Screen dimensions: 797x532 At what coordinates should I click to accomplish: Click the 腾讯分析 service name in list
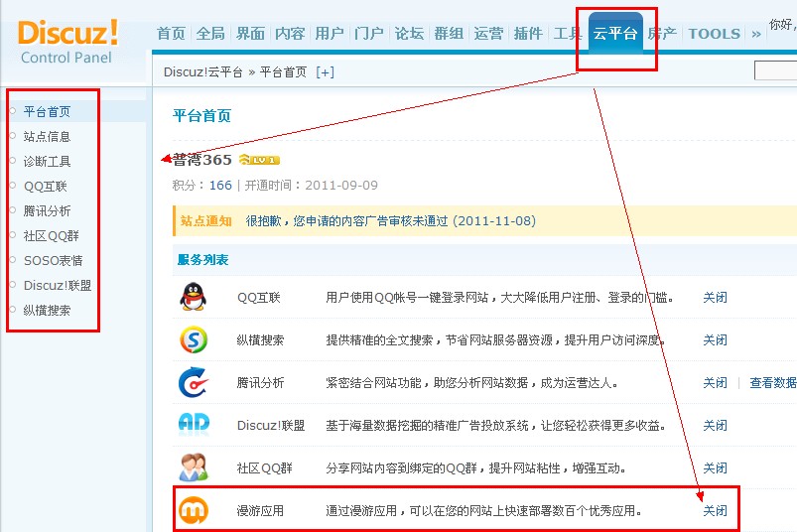[x=260, y=382]
